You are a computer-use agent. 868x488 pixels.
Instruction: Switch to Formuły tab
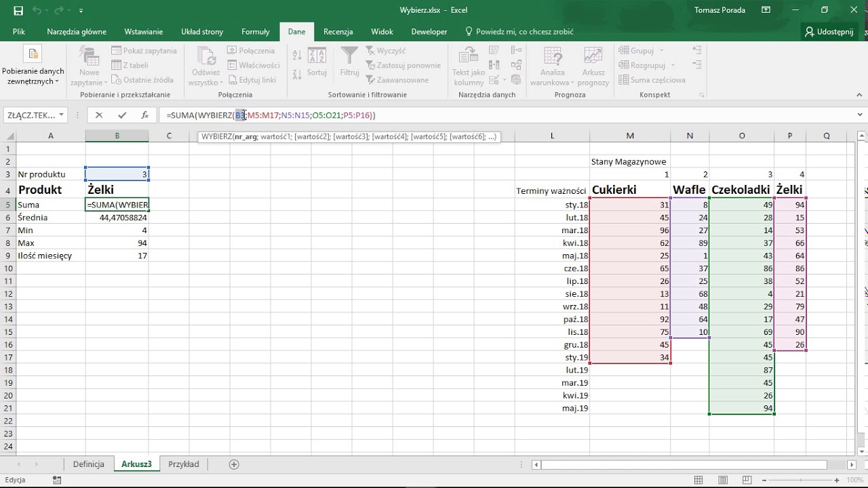[256, 31]
